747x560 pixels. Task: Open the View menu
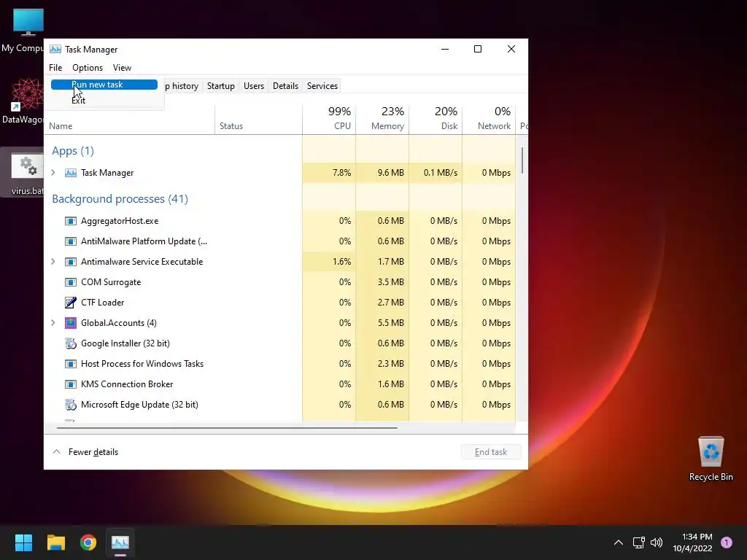pos(122,68)
